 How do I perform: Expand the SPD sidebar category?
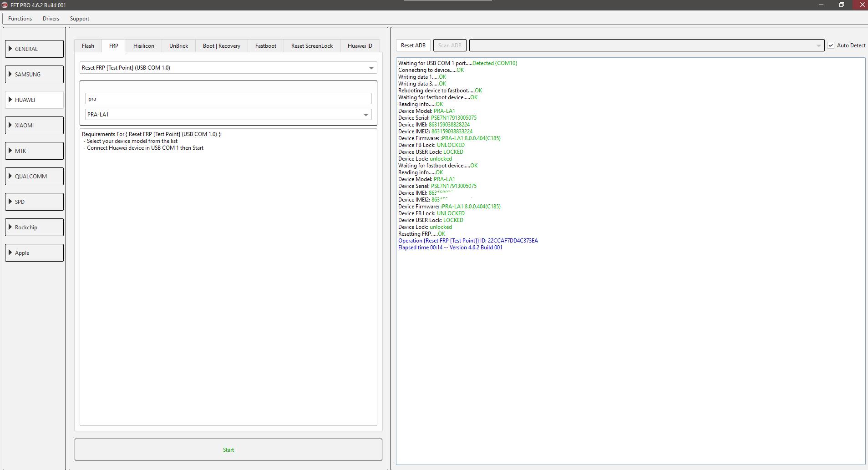coord(34,202)
